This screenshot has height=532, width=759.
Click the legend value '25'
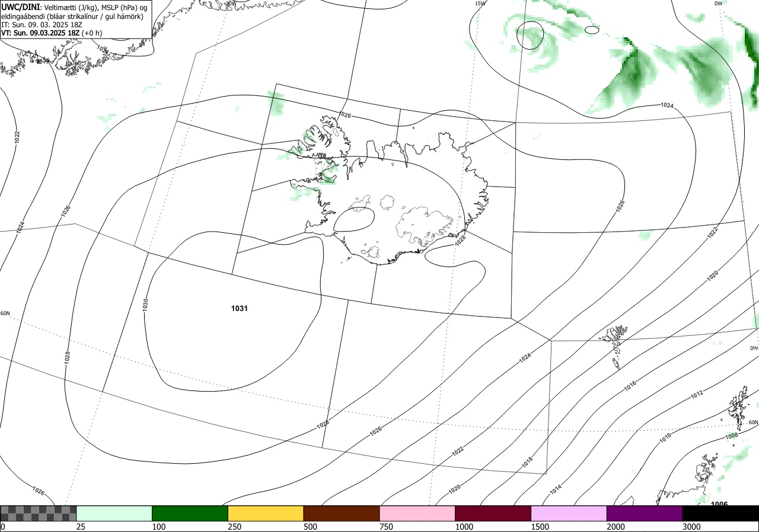coord(81,527)
